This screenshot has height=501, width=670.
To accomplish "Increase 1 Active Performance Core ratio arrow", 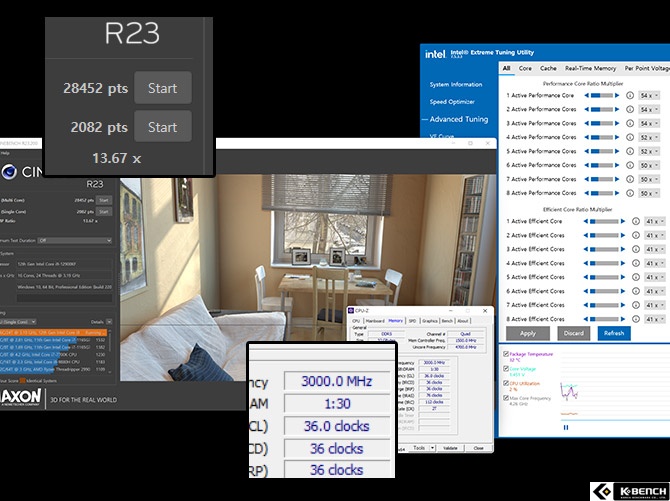I will [x=617, y=95].
